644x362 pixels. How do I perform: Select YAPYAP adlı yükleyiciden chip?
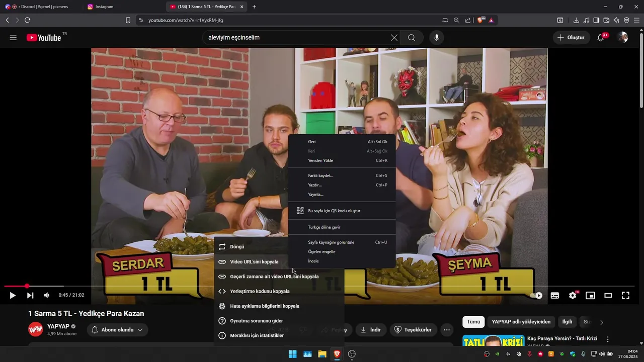[x=521, y=322]
